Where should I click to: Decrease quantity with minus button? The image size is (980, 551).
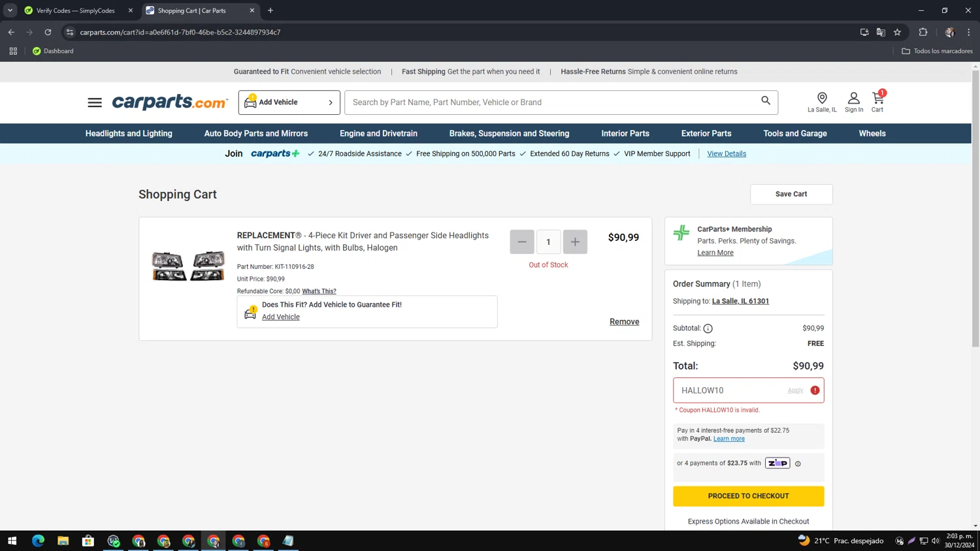[x=522, y=242]
